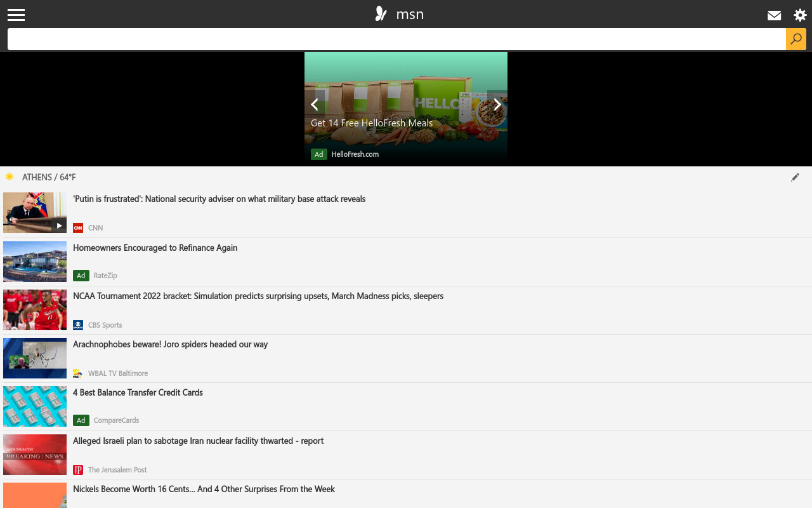Click the RateZip source text
This screenshot has width=812, height=508.
click(x=105, y=276)
